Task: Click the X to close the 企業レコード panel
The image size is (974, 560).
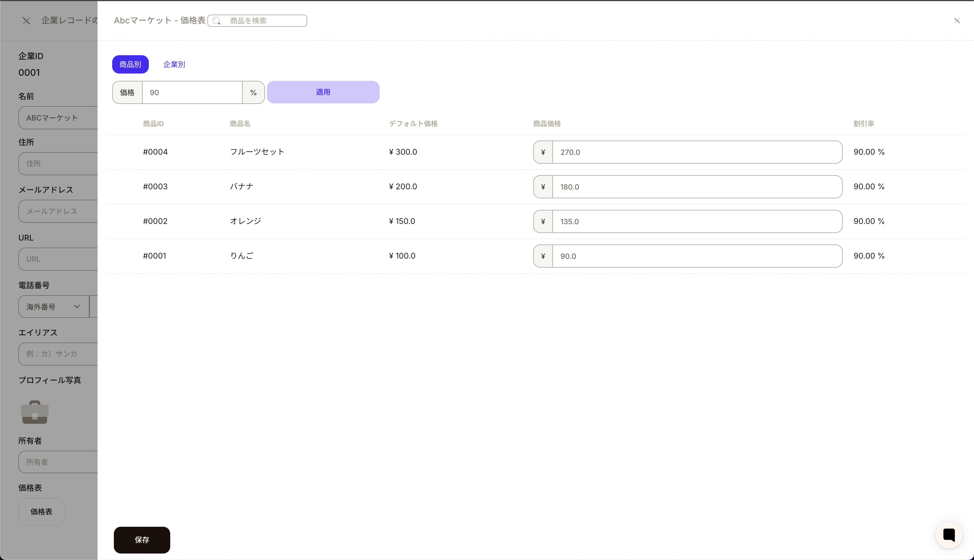Action: pos(26,20)
